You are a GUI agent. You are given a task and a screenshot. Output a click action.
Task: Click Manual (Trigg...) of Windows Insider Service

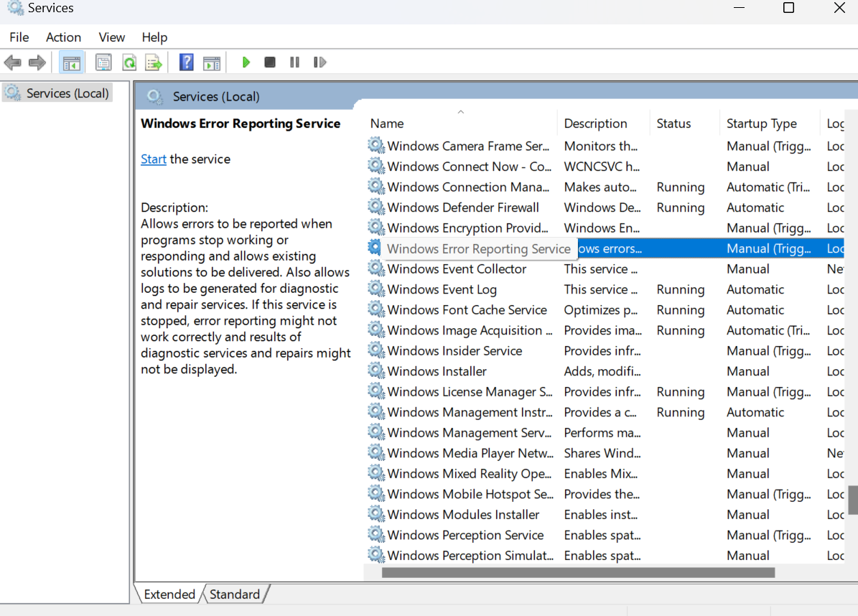coord(768,350)
